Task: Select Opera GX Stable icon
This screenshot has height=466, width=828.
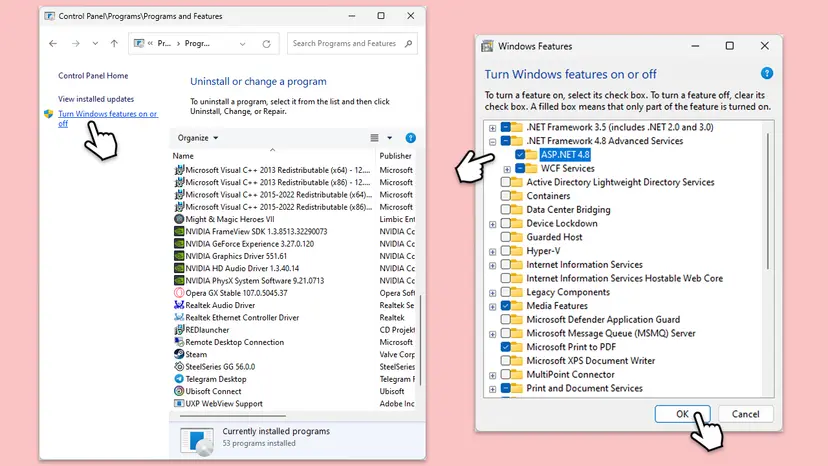Action: [179, 293]
